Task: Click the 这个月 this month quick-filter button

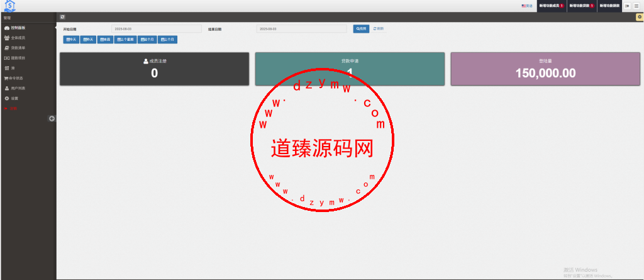Action: 147,40
